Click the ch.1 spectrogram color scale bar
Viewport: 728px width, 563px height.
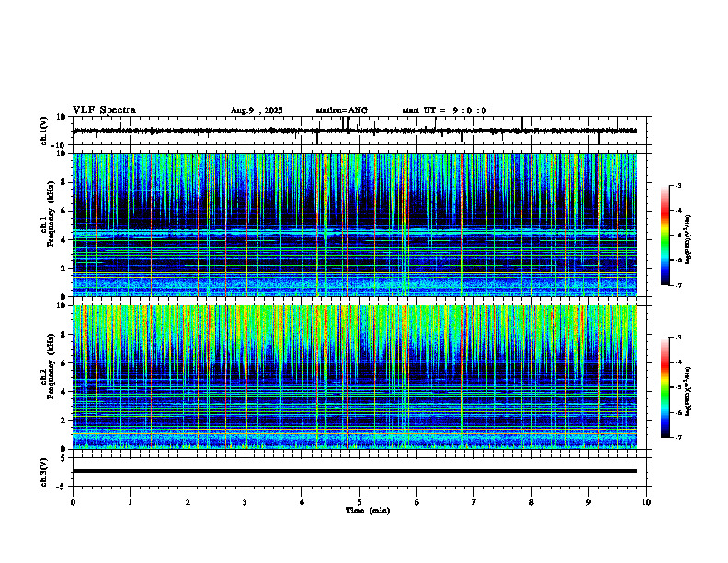pos(665,236)
